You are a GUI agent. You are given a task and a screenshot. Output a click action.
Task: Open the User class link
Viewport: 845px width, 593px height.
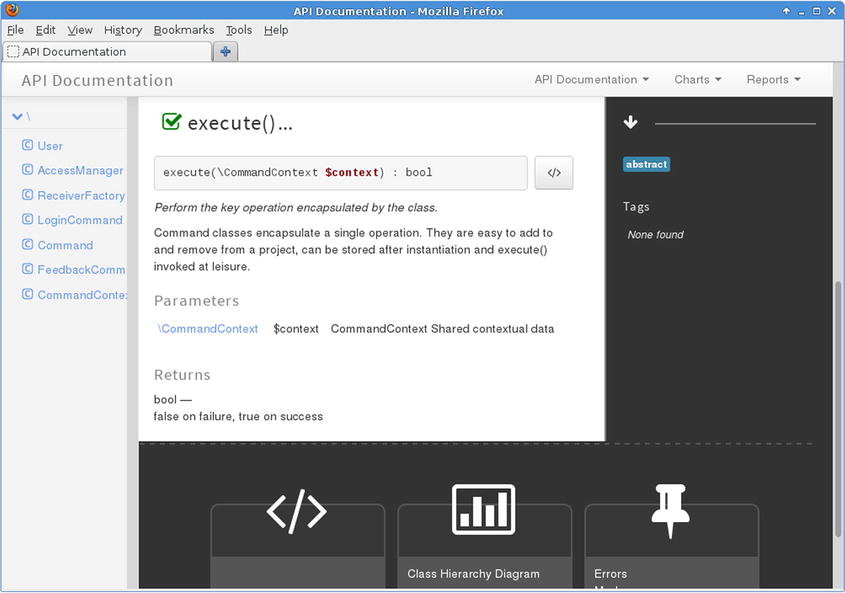click(50, 146)
